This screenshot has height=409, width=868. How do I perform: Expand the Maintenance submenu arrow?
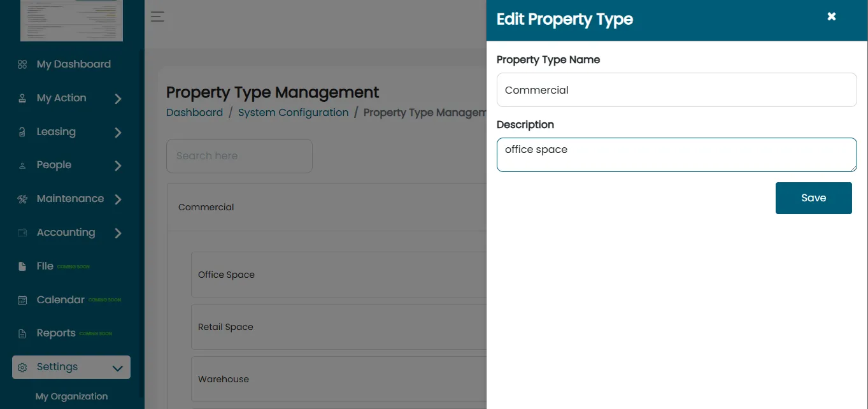pos(118,199)
